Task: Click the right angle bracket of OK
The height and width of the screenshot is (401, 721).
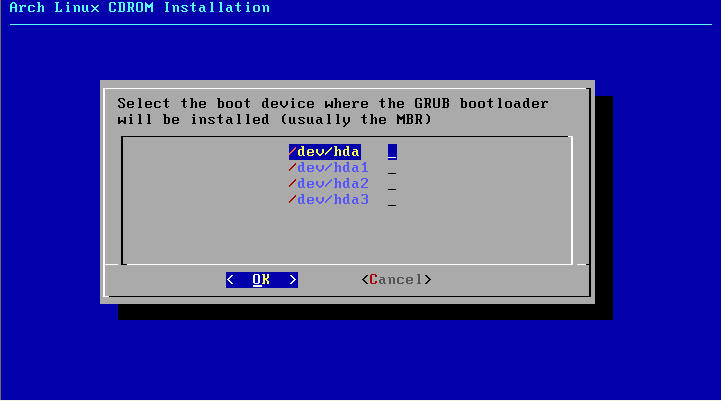Action: pyautogui.click(x=293, y=280)
